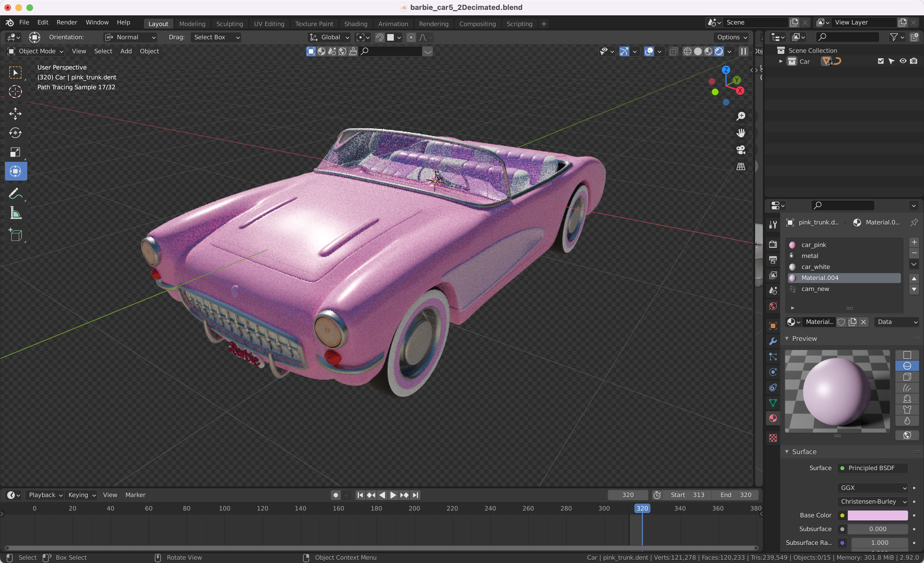The width and height of the screenshot is (924, 563).
Task: Toggle Car collection selectability arrow
Action: [891, 61]
